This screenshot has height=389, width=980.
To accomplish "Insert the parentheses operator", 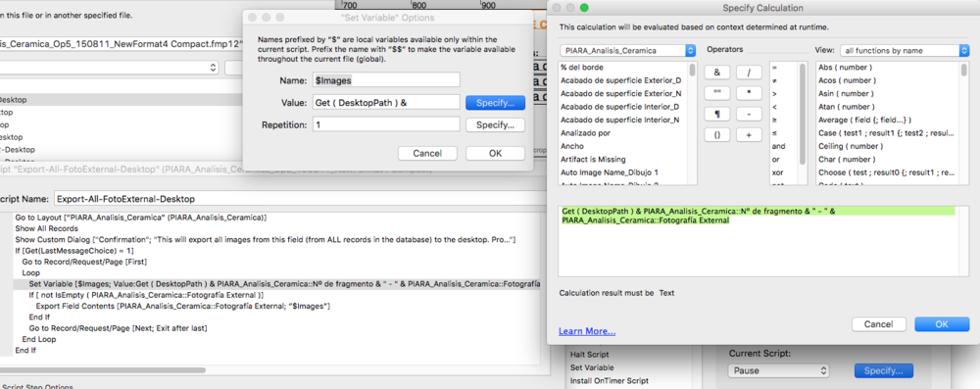I will pyautogui.click(x=717, y=134).
